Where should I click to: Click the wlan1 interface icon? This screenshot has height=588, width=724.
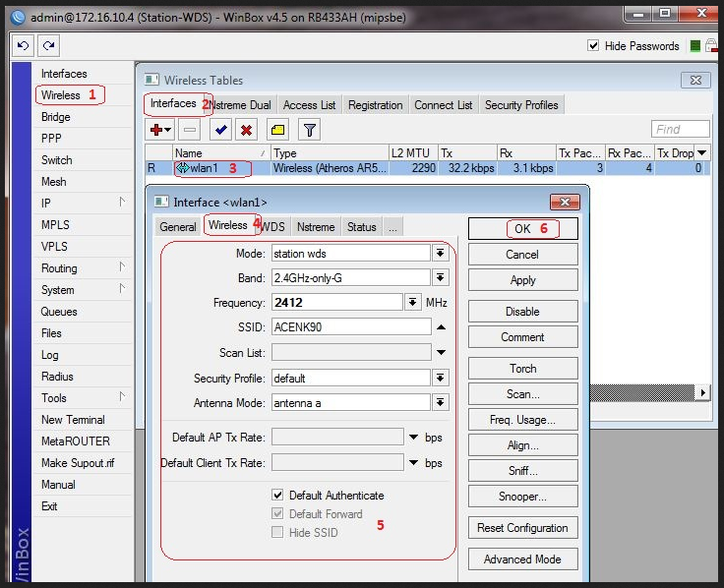[x=183, y=167]
